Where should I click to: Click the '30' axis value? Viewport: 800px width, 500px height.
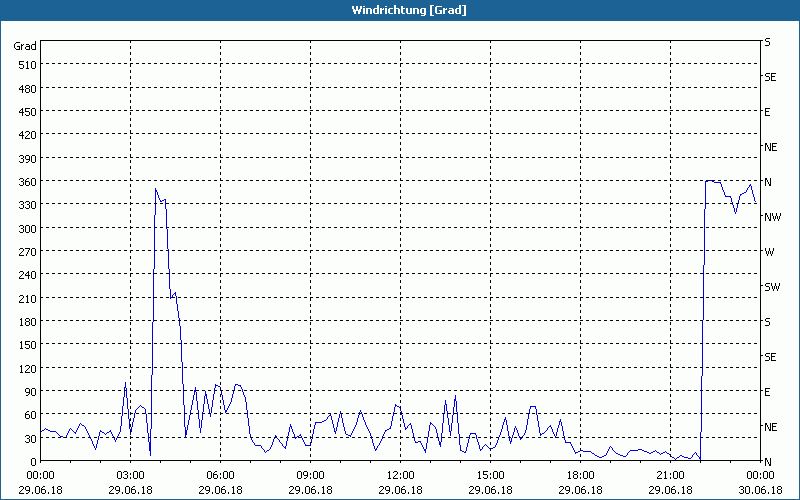click(x=30, y=438)
